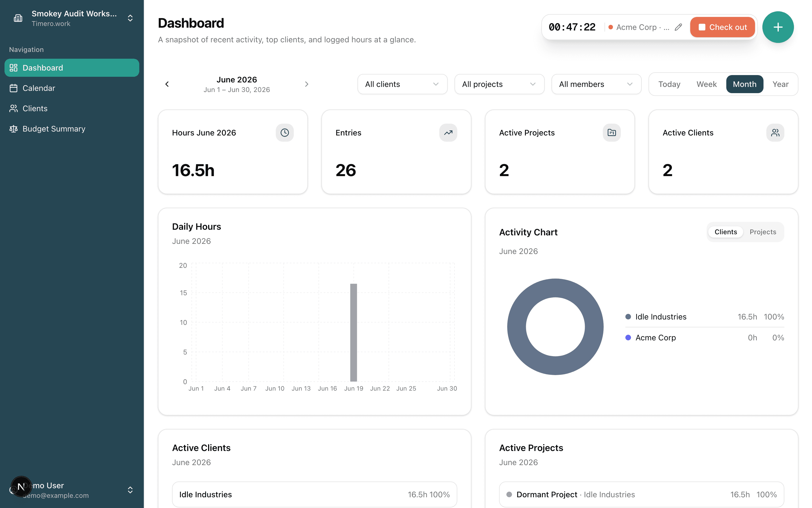This screenshot has height=508, width=812.
Task: Switch Activity Chart to Projects view
Action: pyautogui.click(x=763, y=232)
